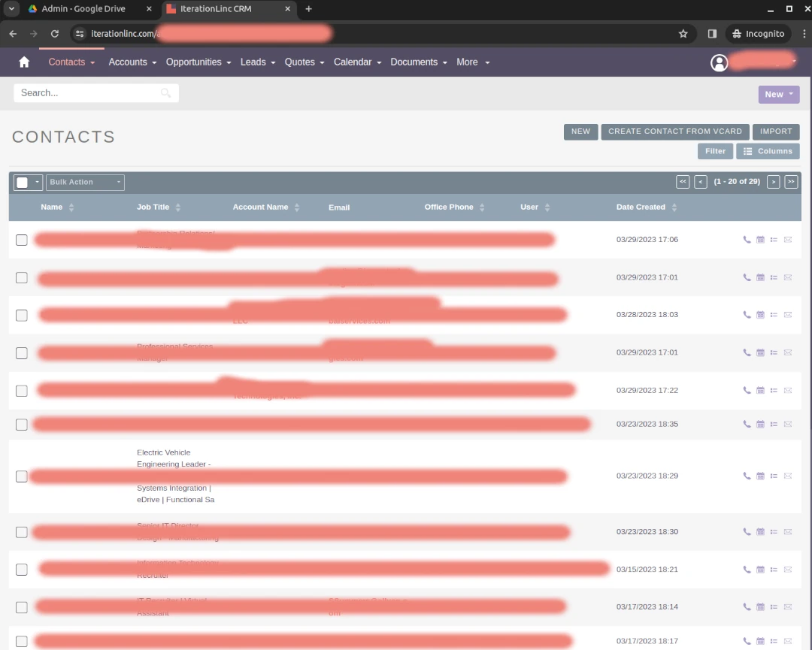Select the contact created 03/23/2023 18:30
This screenshot has width=812, height=650.
coord(21,532)
